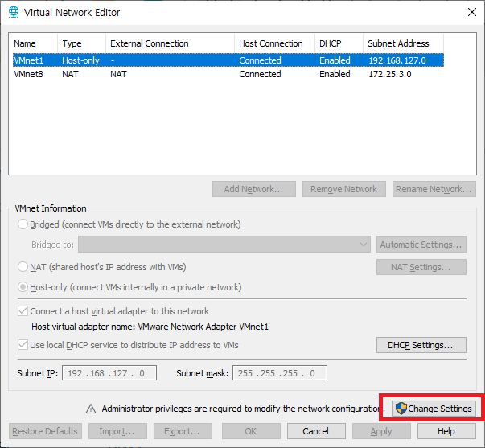Click Remove Network button
Viewport: 485px width, 448px height.
[344, 189]
